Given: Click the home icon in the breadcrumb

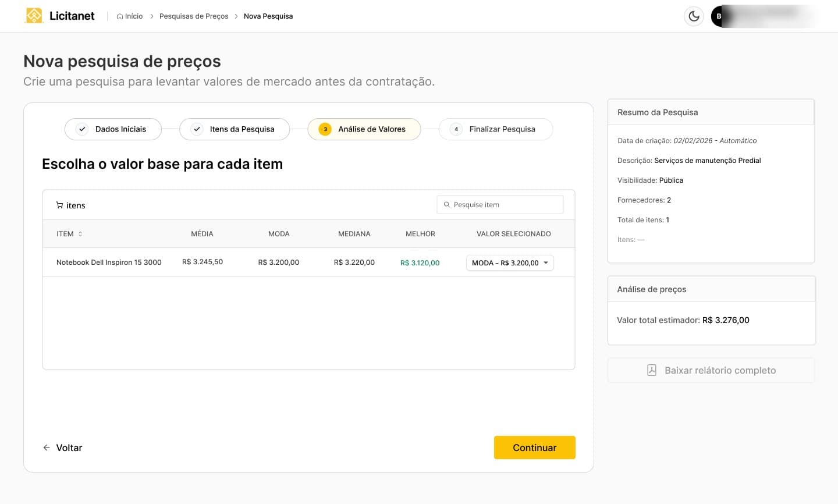Looking at the screenshot, I should click(x=120, y=16).
